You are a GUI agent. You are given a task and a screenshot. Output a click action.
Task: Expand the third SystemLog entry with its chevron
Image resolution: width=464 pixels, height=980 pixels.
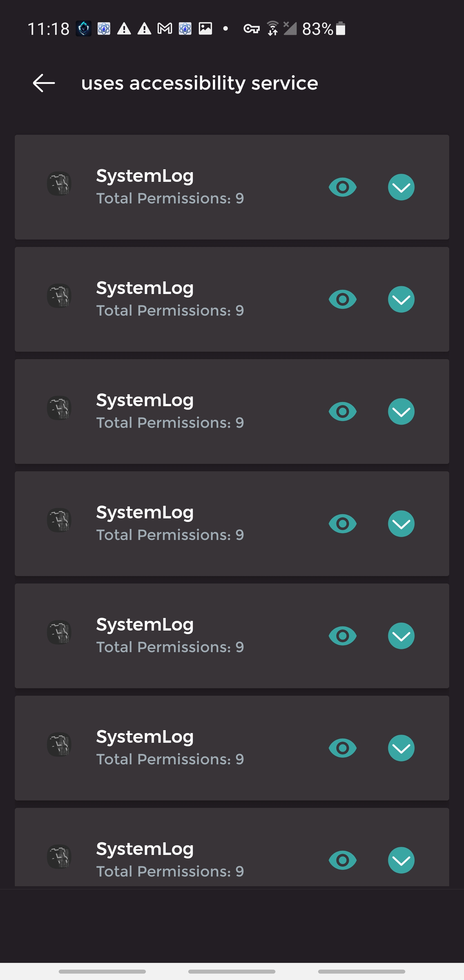click(401, 412)
